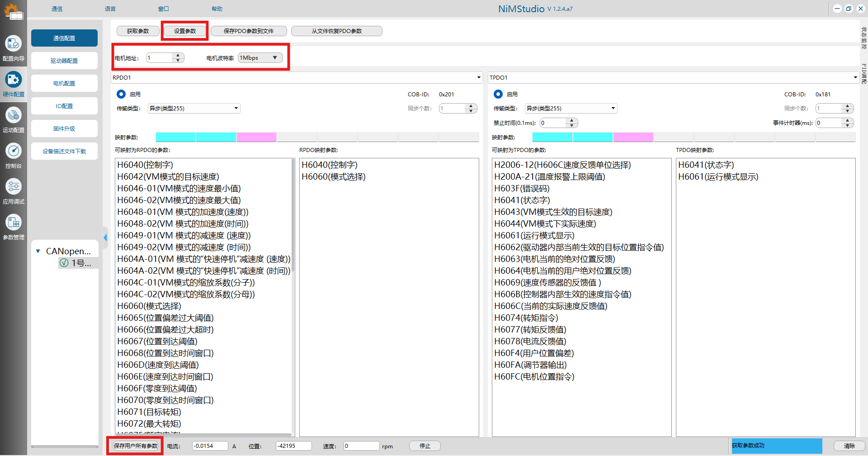Open the 状态监控 side panel tab
The image size is (868, 456).
863,38
